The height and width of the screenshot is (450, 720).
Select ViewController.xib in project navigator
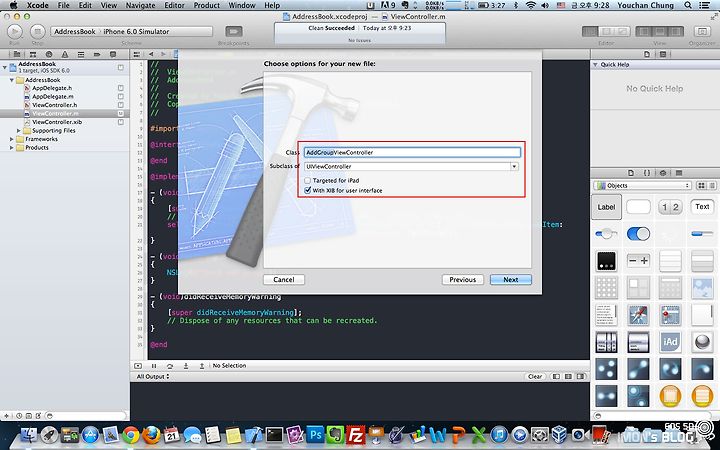pos(57,122)
